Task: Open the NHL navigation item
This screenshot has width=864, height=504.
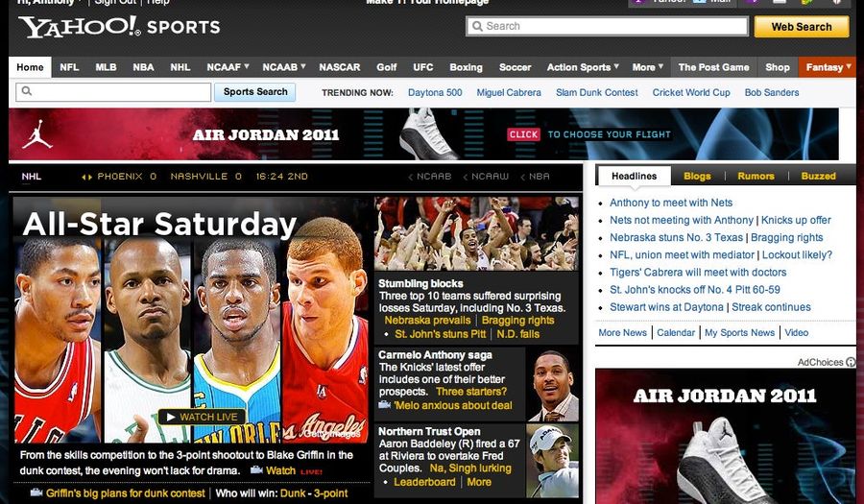Action: [180, 67]
